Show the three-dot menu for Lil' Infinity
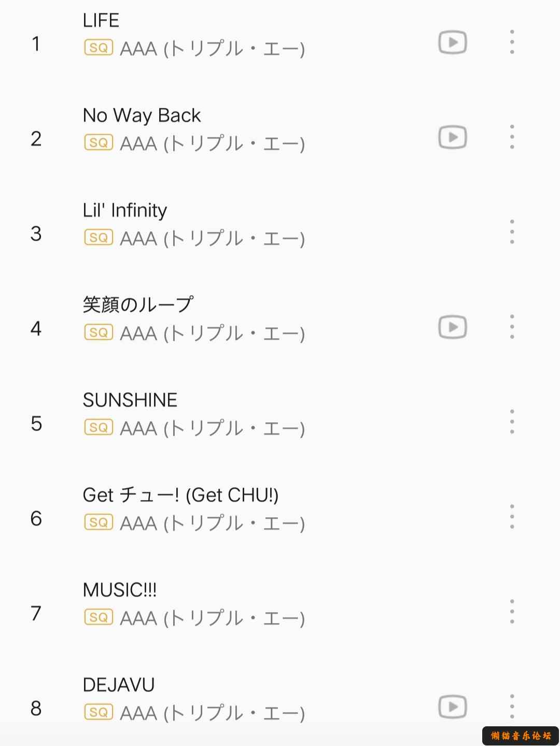560x746 pixels. (x=512, y=232)
